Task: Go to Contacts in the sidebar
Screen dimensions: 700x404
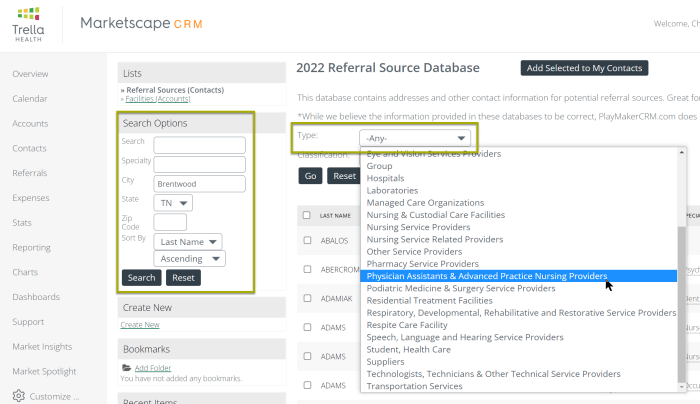Action: click(29, 148)
